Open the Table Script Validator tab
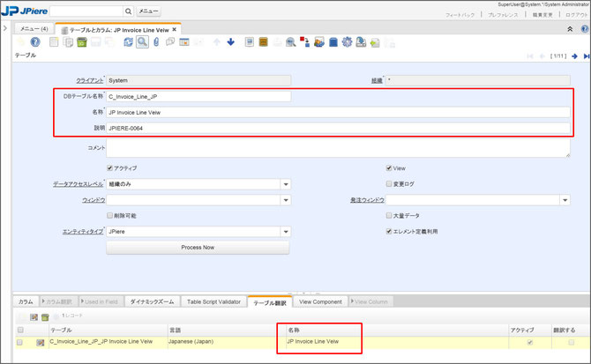The width and height of the screenshot is (591, 364). (213, 302)
